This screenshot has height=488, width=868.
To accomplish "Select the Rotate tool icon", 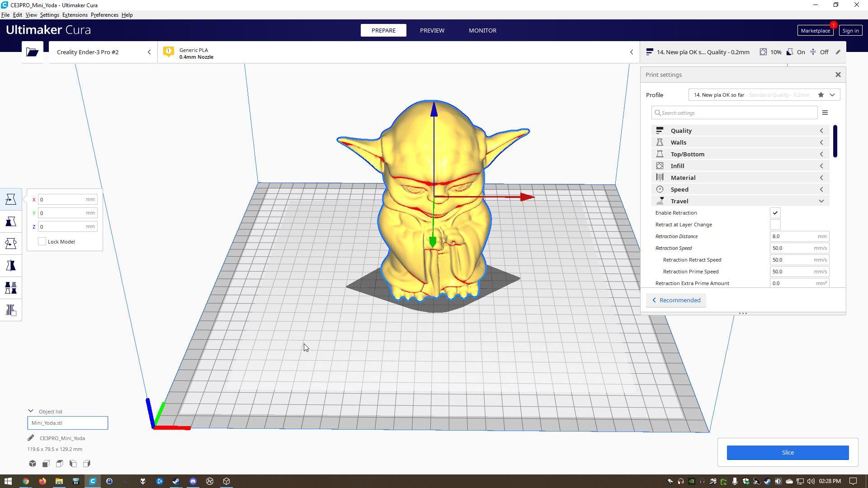I will click(11, 244).
